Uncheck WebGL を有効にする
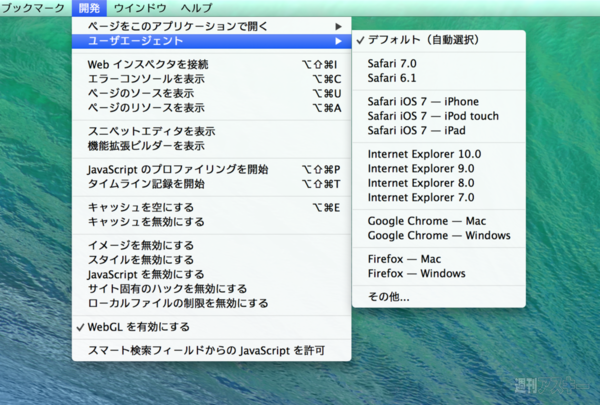The height and width of the screenshot is (405, 600). [212, 327]
